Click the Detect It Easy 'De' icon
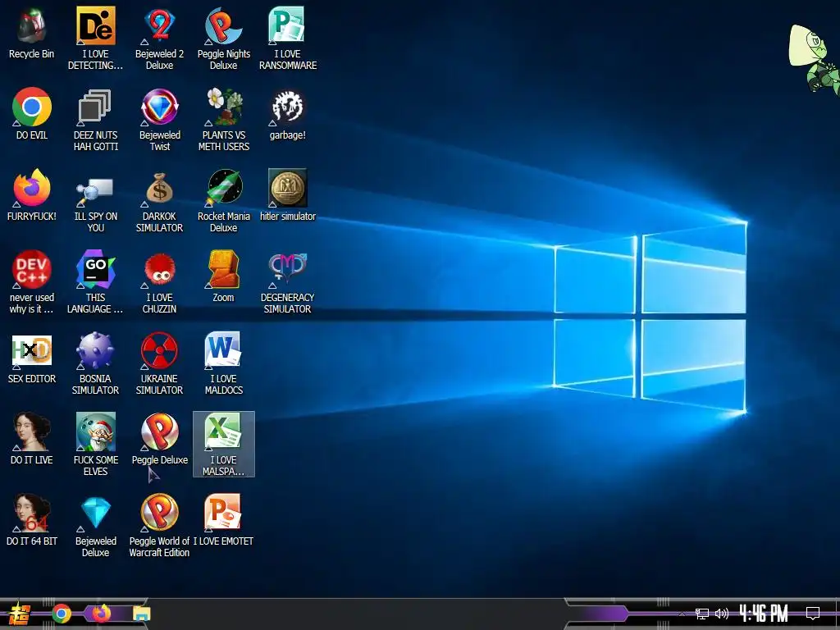 [95, 25]
